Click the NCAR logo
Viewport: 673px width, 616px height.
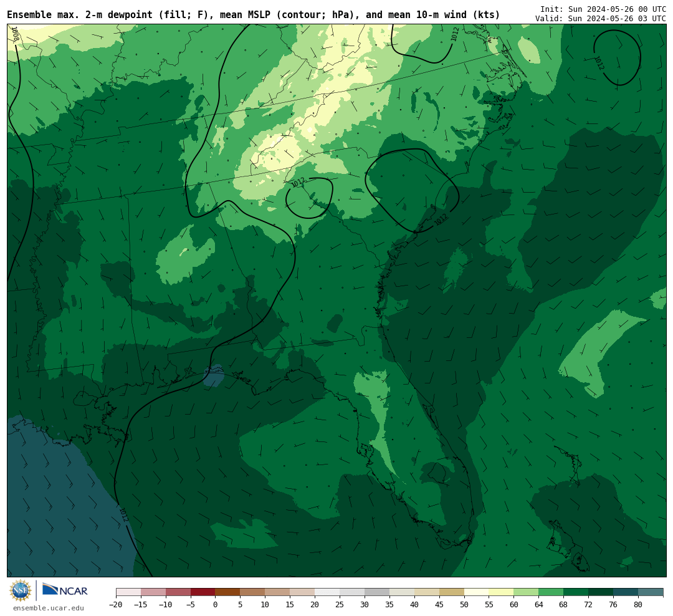pos(65,590)
